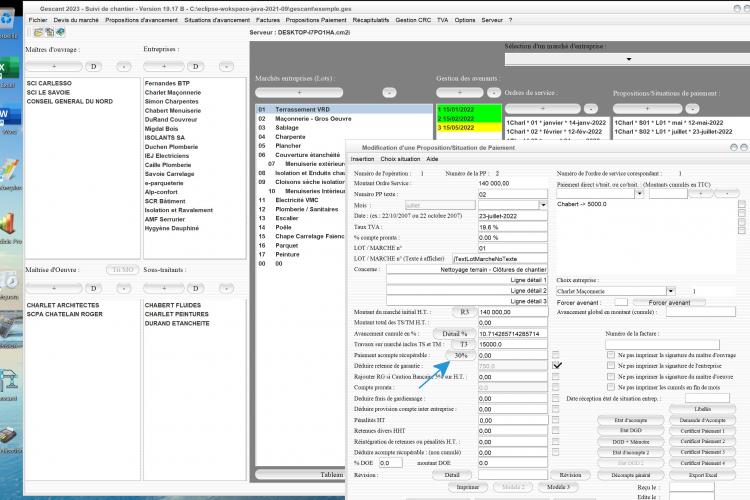Tick the Paiement acompte récupérable checkbox
Screen dimensions: 750x500
555,355
